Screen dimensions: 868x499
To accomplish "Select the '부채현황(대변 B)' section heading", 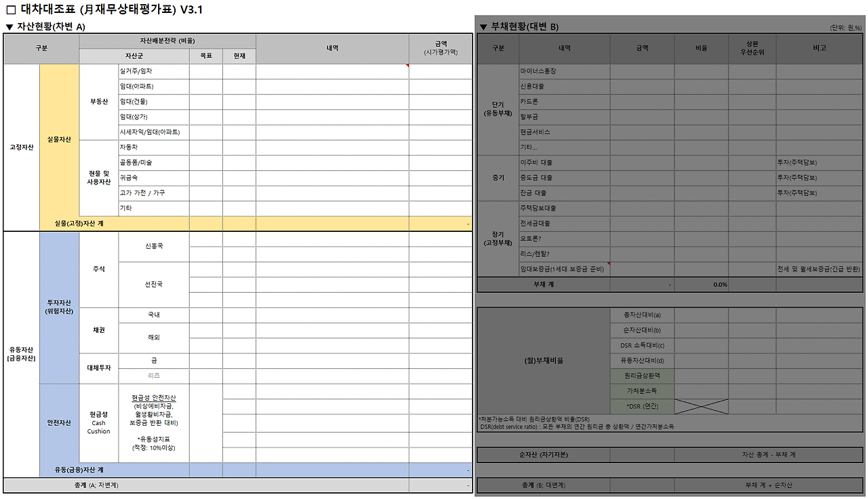I will click(x=524, y=27).
